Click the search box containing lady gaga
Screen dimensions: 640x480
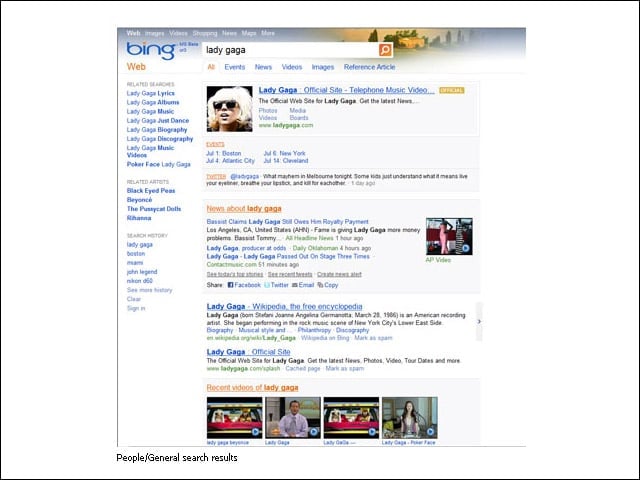[x=291, y=50]
